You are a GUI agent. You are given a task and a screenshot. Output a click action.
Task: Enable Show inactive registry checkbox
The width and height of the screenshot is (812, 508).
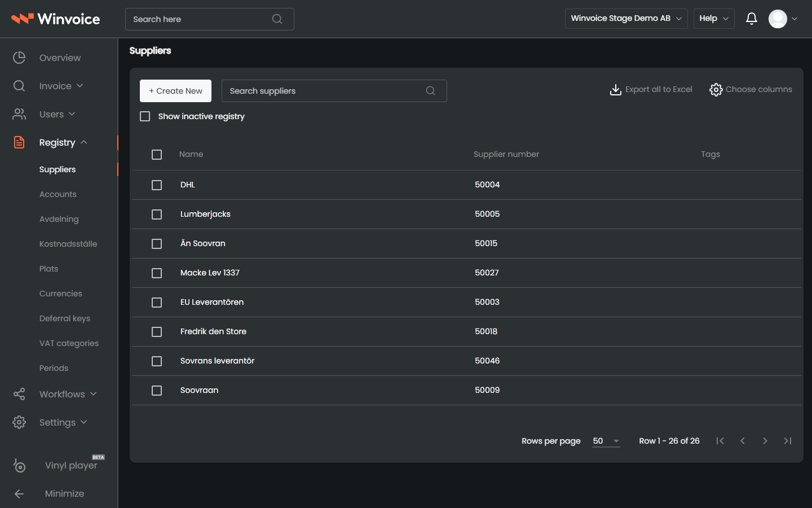click(x=145, y=116)
